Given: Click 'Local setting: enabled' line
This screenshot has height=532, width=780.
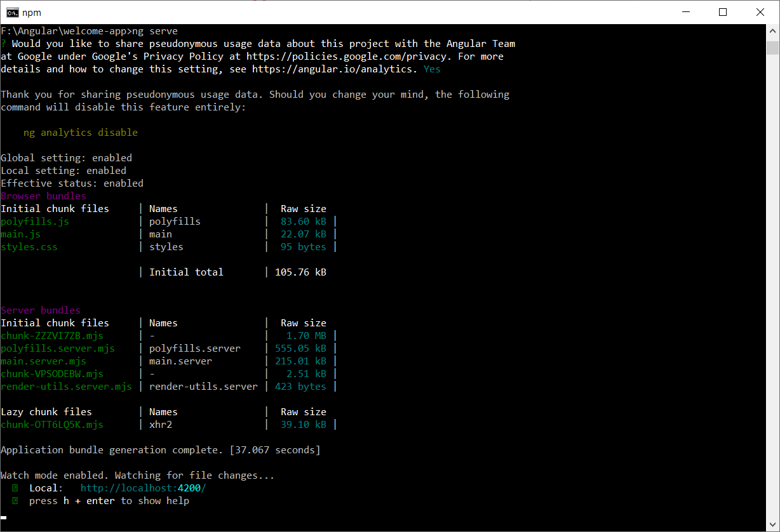Looking at the screenshot, I should tap(64, 171).
